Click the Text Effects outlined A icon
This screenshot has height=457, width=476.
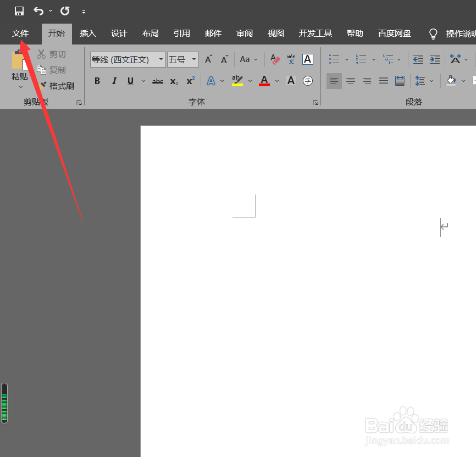211,81
